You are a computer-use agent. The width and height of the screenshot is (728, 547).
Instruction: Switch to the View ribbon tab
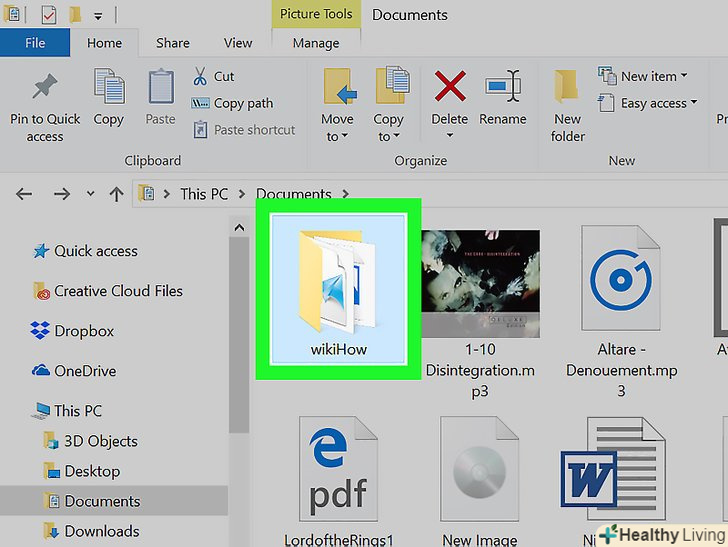[x=238, y=43]
